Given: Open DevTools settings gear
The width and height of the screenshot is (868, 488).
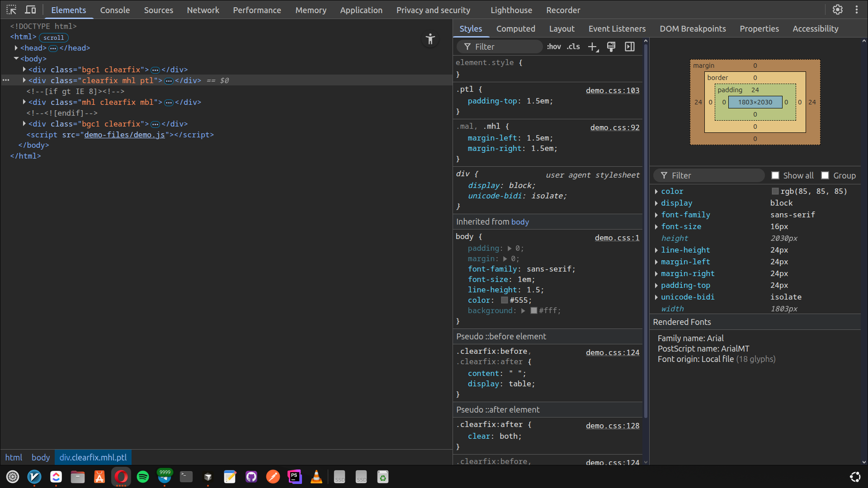Looking at the screenshot, I should tap(838, 9).
